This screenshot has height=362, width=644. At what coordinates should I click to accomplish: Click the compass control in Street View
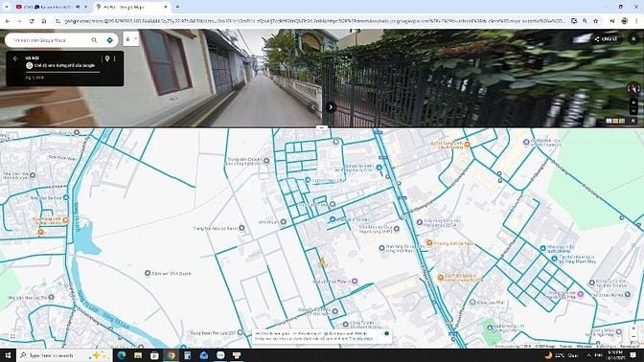(x=633, y=88)
